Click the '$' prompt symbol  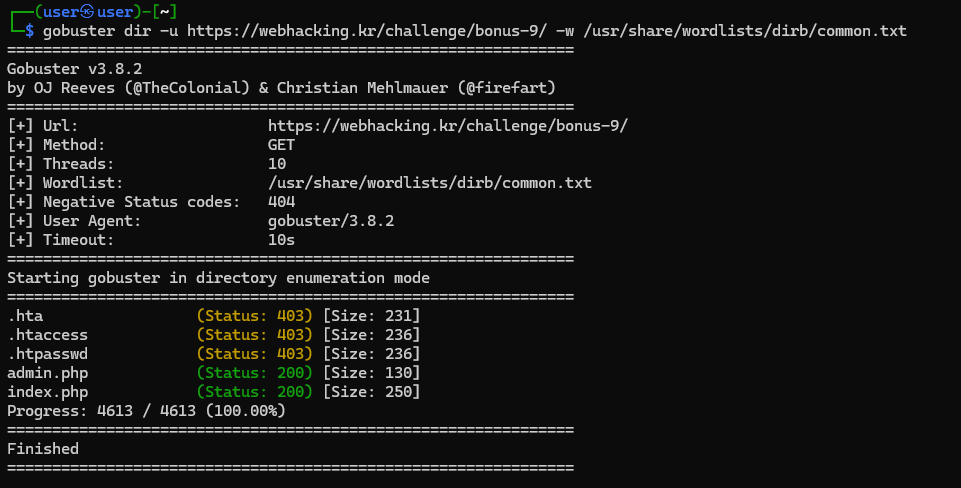29,31
